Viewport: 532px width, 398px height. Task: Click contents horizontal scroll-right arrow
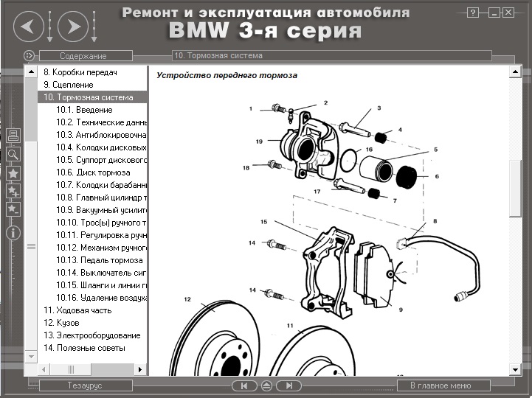point(140,369)
